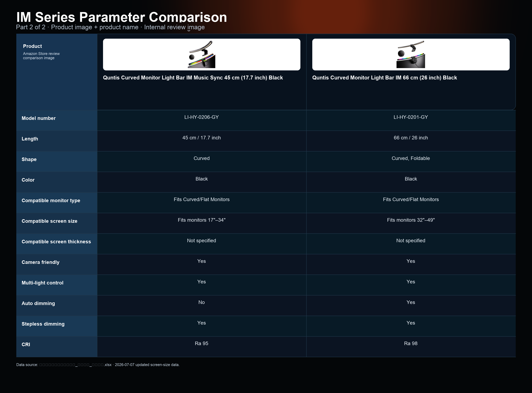
Task: Click the 'Model number' row label
Action: click(38, 118)
